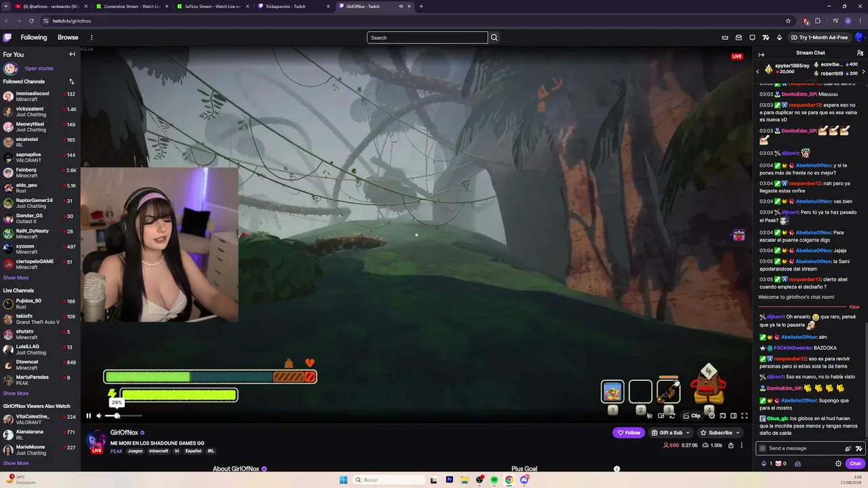The width and height of the screenshot is (868, 488).
Task: Open the Whispers speech bubble icon
Action: point(752,37)
